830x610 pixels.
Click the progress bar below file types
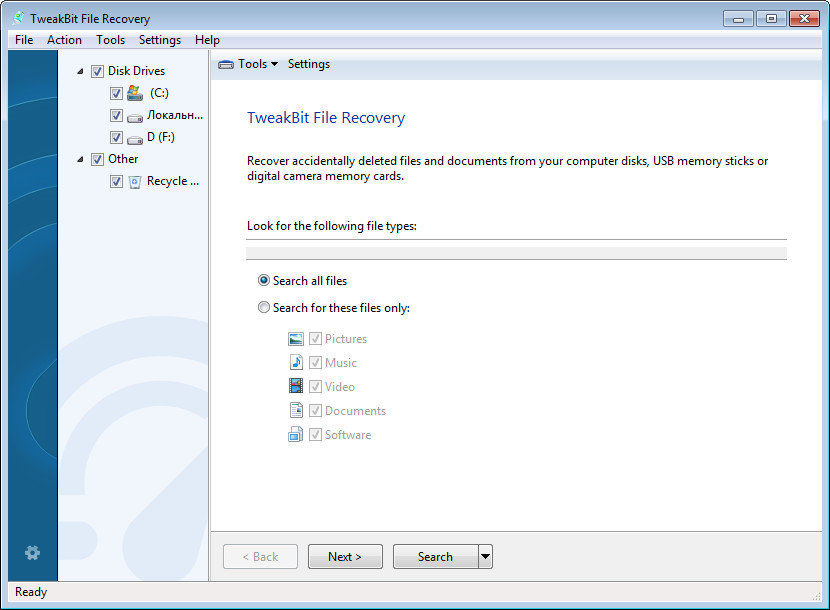(517, 250)
